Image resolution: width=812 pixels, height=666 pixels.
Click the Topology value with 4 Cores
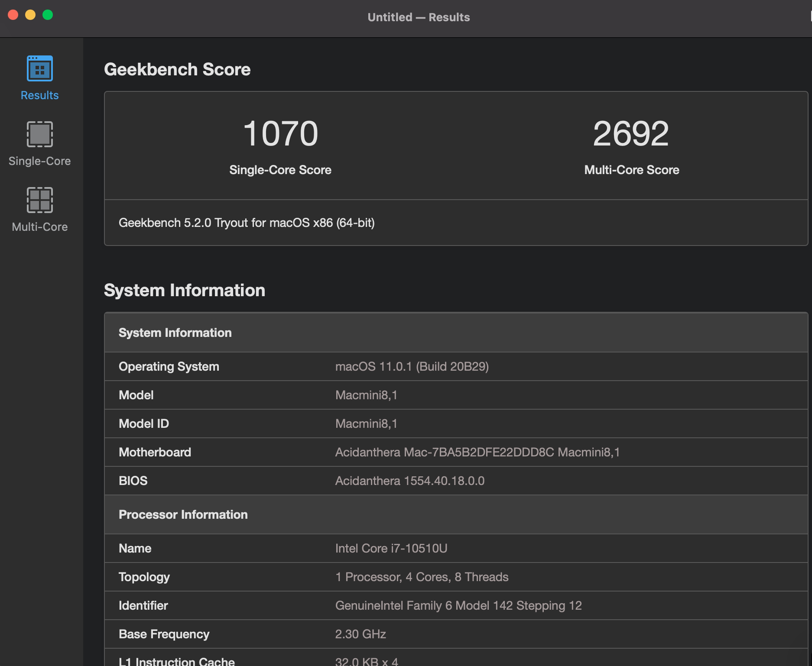pyautogui.click(x=422, y=577)
